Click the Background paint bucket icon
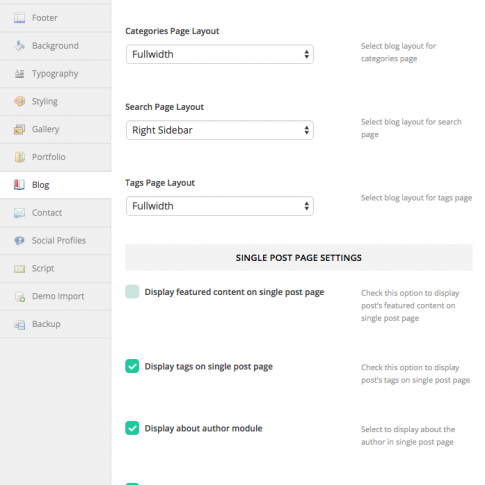The height and width of the screenshot is (485, 485). (x=19, y=46)
